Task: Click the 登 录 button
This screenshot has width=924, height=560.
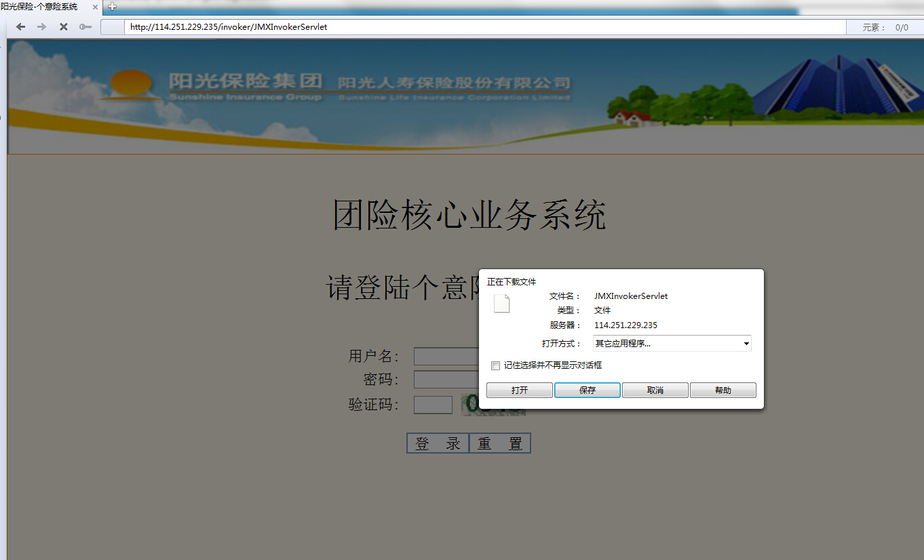Action: coord(438,443)
